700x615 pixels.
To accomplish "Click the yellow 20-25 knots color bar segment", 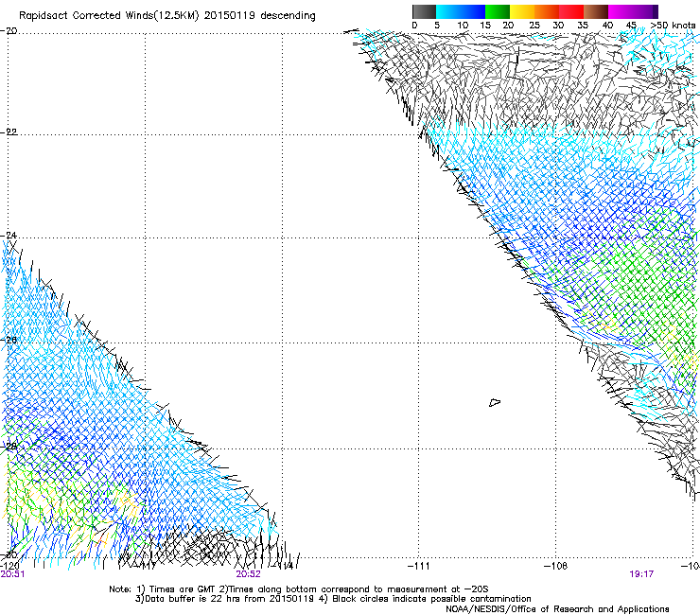I will [522, 11].
